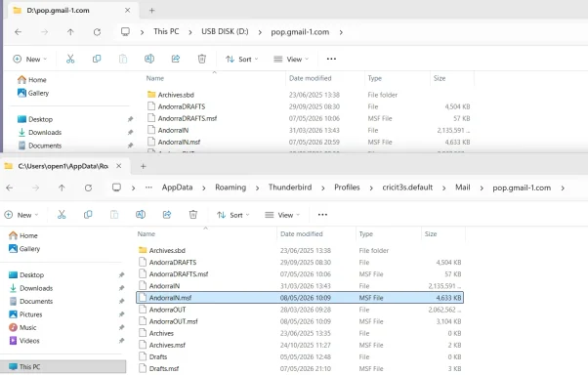588x375 pixels.
Task: Click Copy icon in USB DISK window toolbar
Action: pos(97,59)
